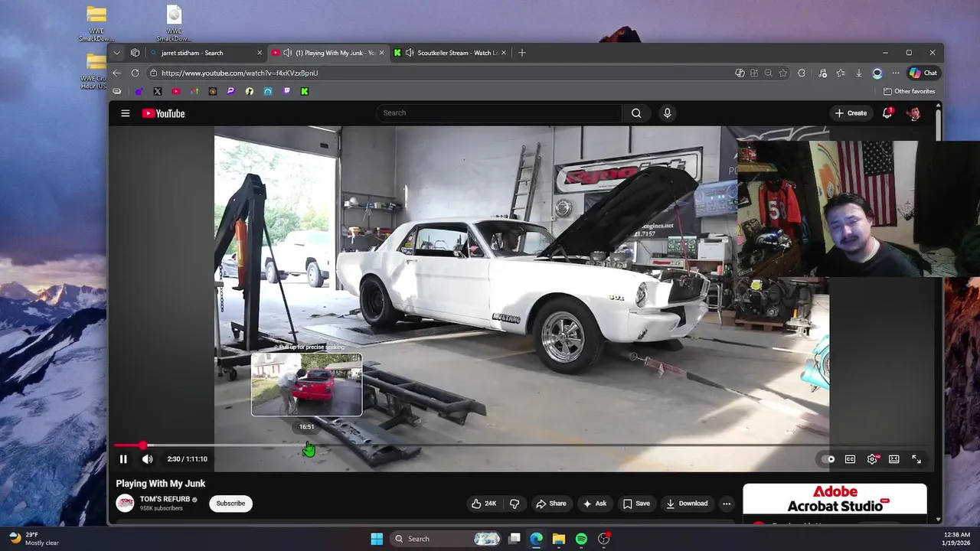Image resolution: width=980 pixels, height=551 pixels.
Task: Open Spotify from the taskbar
Action: pyautogui.click(x=581, y=539)
